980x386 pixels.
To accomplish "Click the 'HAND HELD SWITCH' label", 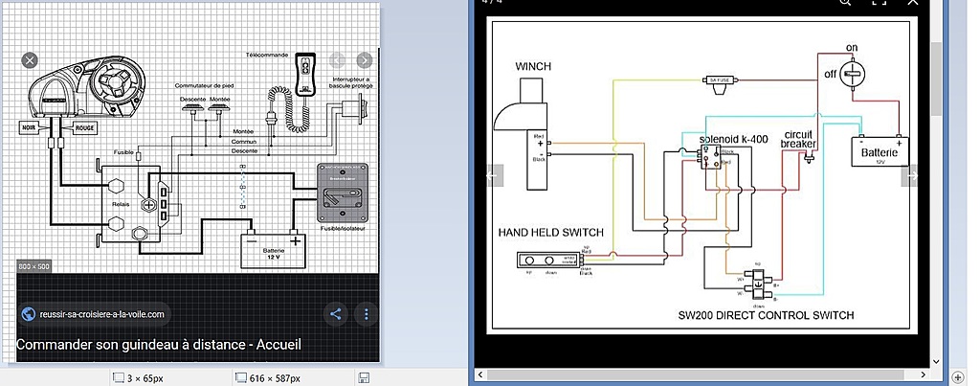I will (x=550, y=232).
